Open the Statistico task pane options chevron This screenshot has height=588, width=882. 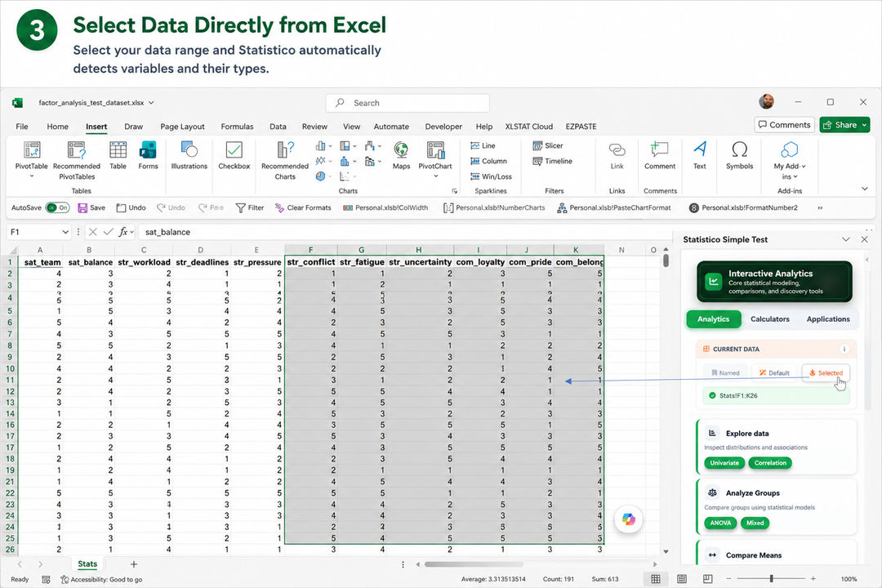click(x=845, y=239)
